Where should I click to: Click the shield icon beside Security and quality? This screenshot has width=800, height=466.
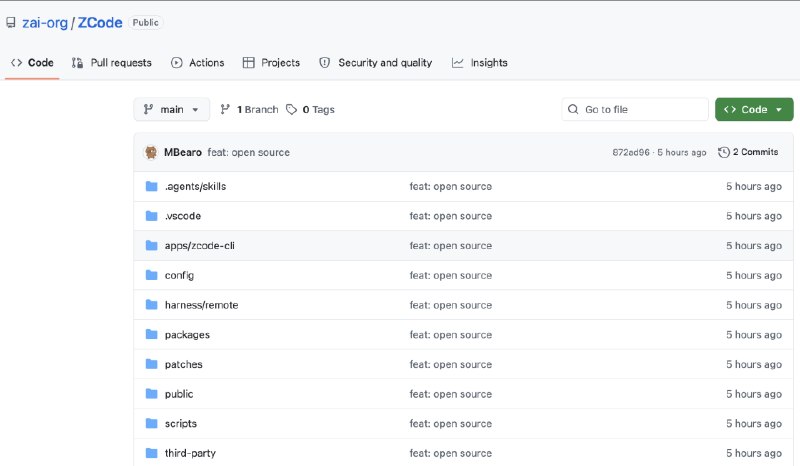pos(324,63)
